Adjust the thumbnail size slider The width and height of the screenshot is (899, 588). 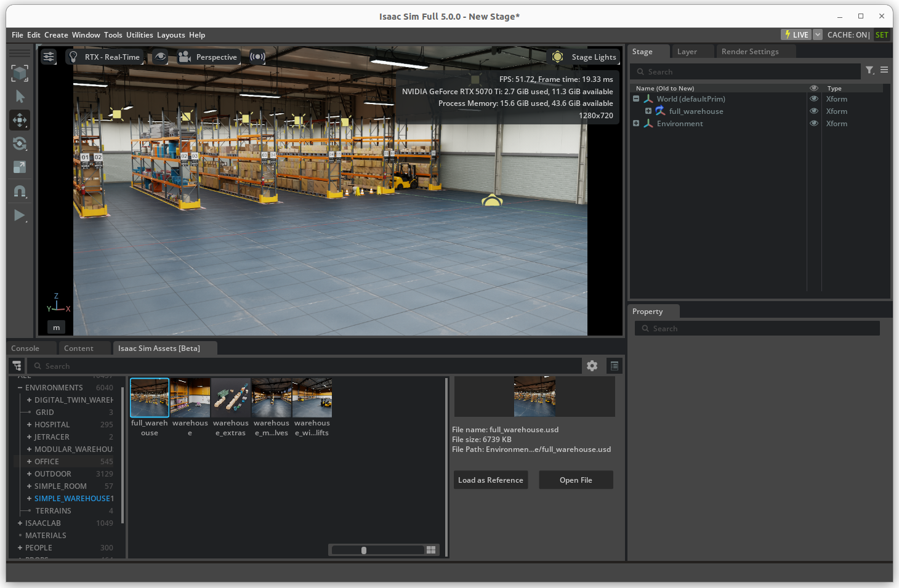(364, 550)
